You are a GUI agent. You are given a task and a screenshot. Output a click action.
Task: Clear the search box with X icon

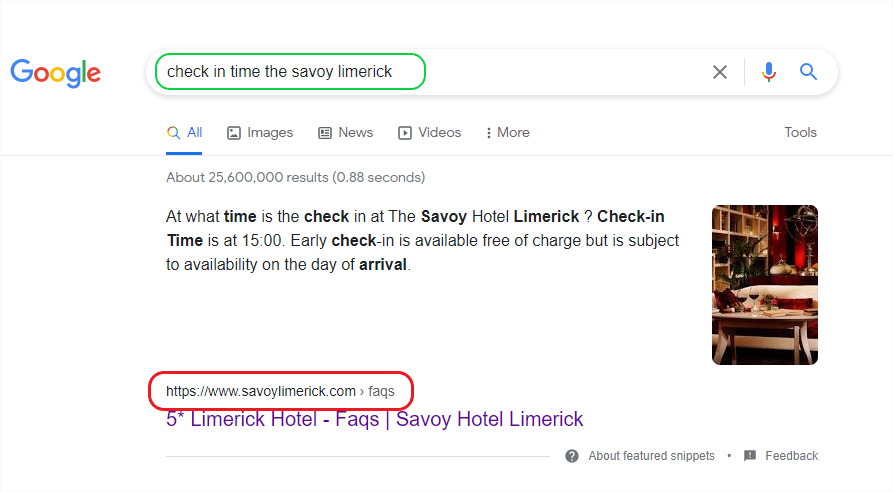pos(720,72)
